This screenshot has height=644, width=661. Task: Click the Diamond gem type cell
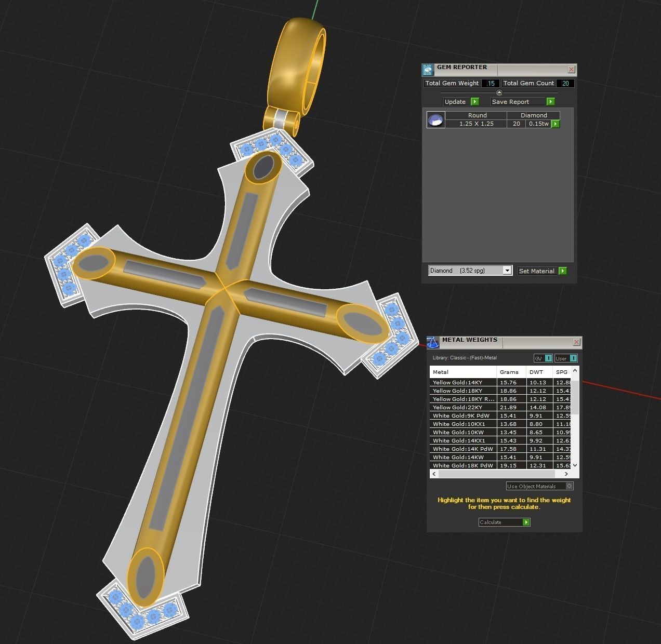534,115
